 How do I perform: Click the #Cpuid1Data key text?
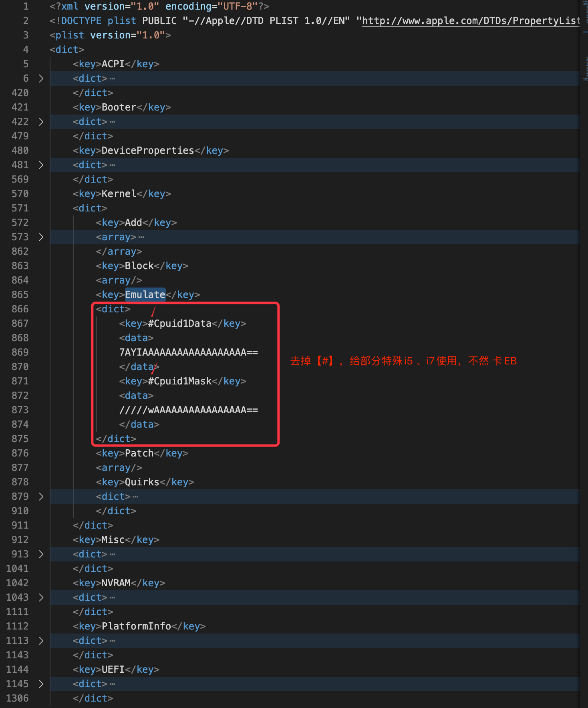[x=179, y=324]
